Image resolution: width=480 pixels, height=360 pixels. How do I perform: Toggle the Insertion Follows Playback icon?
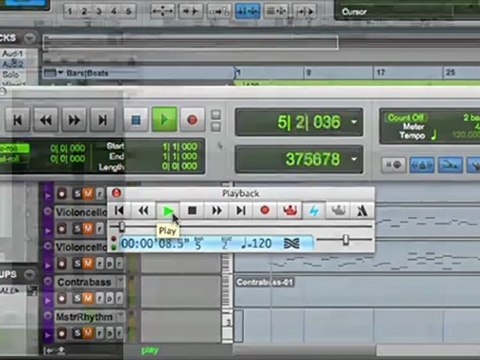(304, 11)
